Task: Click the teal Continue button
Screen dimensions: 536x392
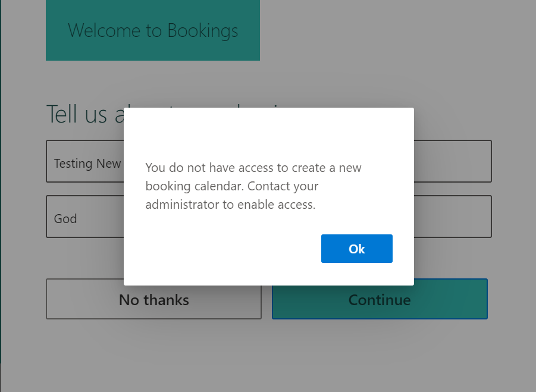Action: (380, 299)
